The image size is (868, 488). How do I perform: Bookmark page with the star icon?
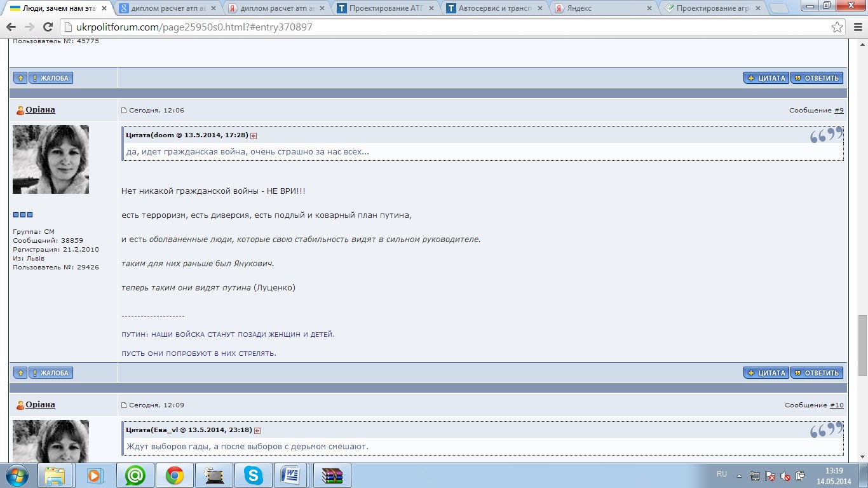tap(837, 27)
